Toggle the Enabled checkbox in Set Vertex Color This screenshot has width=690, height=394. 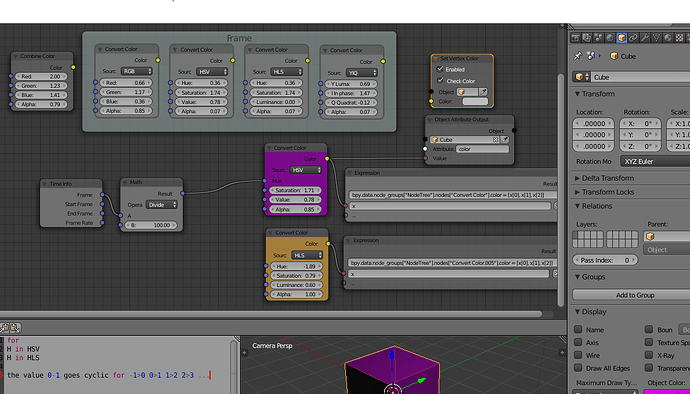[440, 69]
